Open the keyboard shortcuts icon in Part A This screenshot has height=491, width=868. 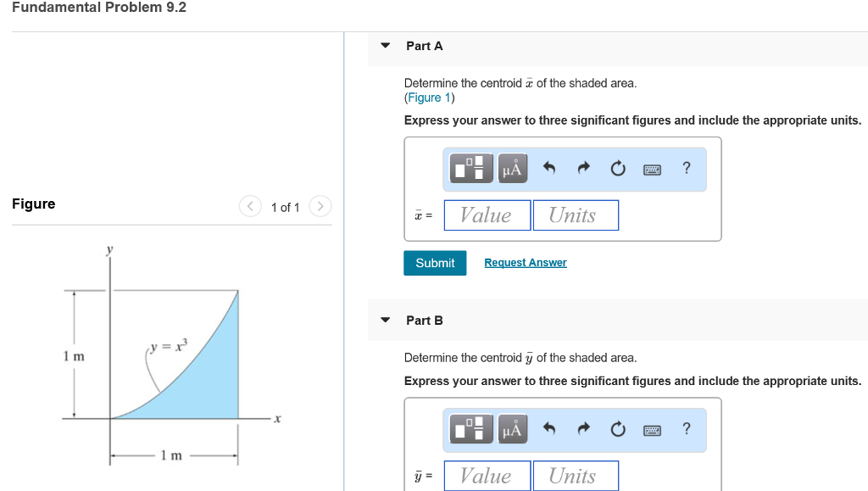(x=652, y=168)
